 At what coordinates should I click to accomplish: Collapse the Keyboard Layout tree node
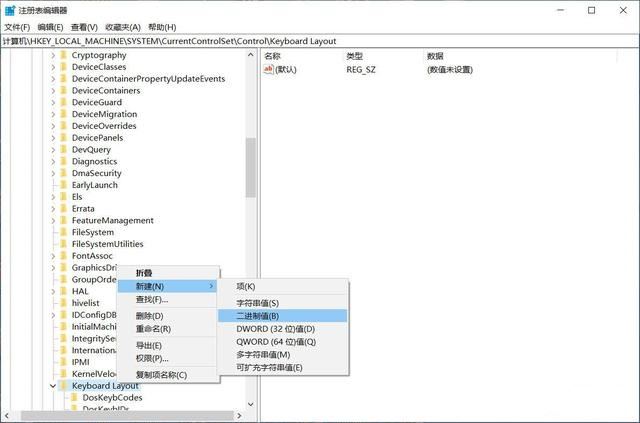[52, 385]
